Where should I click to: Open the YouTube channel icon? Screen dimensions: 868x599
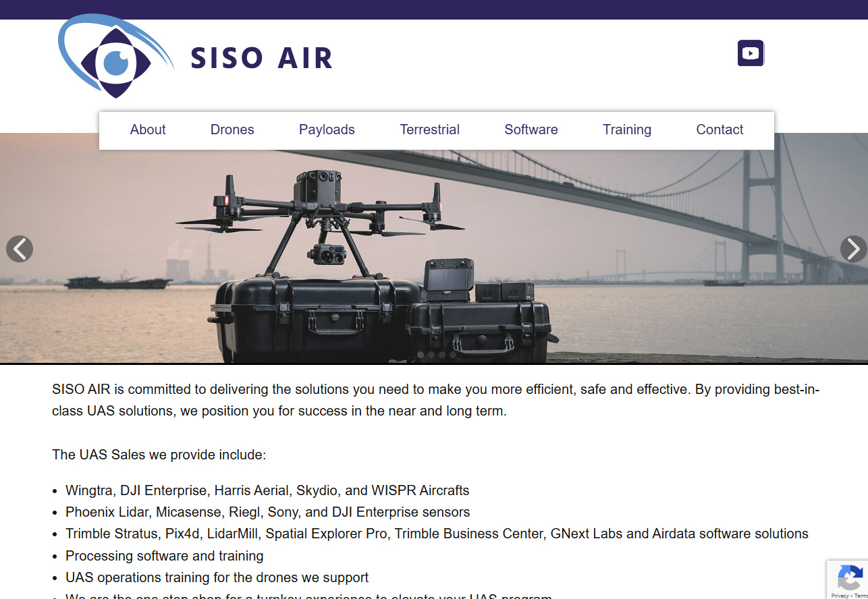(751, 53)
